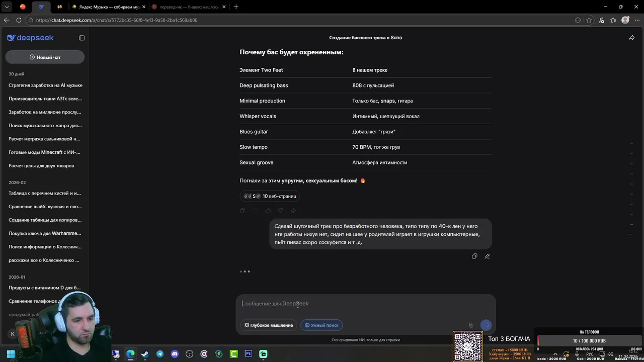Click table cell 70 BPM, тот же грув
The width and height of the screenshot is (644, 362).
pos(376,147)
